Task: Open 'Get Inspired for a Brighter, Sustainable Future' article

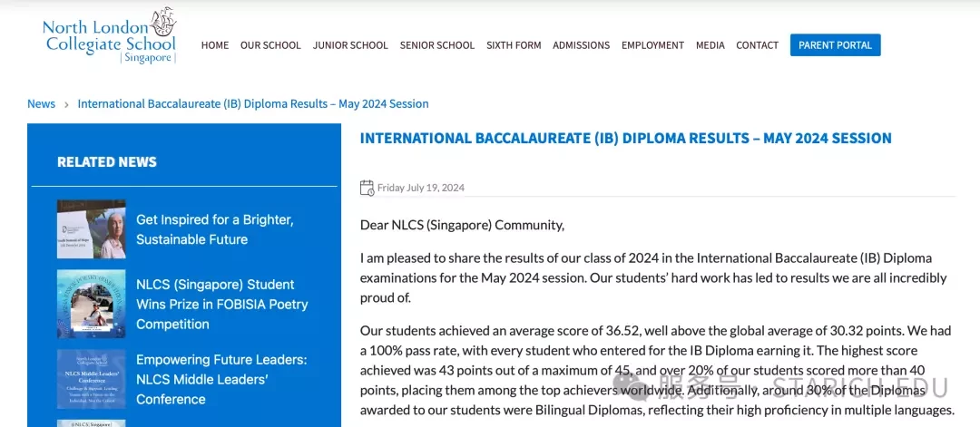Action: (x=215, y=229)
